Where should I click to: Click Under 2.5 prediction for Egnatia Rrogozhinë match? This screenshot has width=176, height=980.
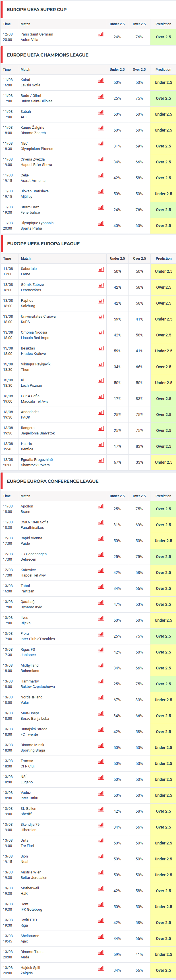163,462
